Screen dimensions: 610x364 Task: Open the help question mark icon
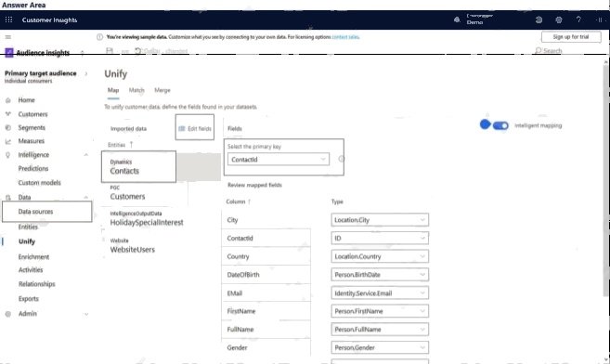pos(578,19)
